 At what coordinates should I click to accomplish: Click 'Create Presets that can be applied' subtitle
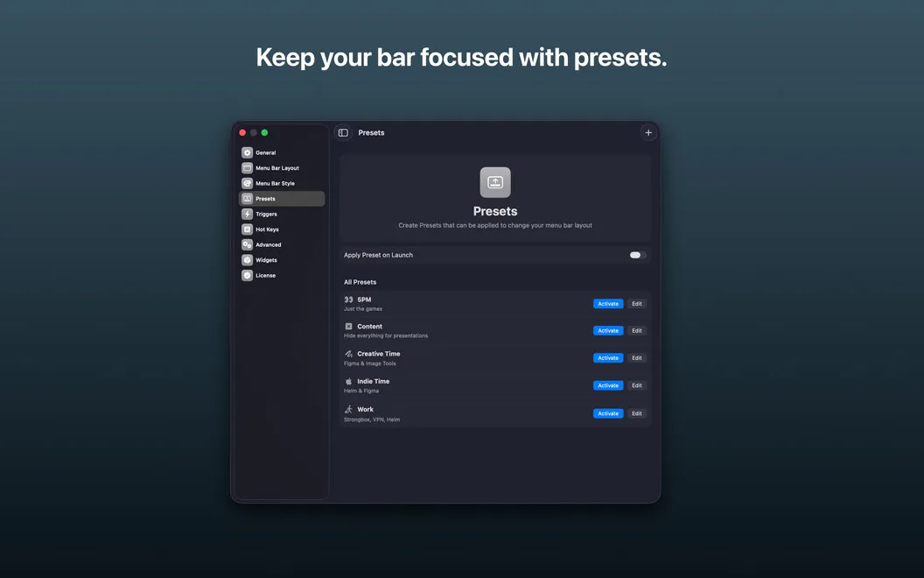[495, 225]
